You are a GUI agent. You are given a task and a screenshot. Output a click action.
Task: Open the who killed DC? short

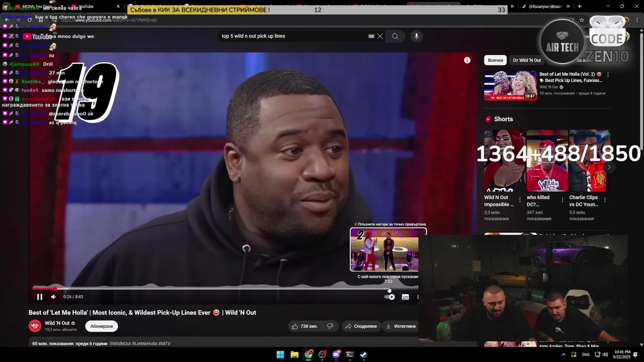coord(547,161)
